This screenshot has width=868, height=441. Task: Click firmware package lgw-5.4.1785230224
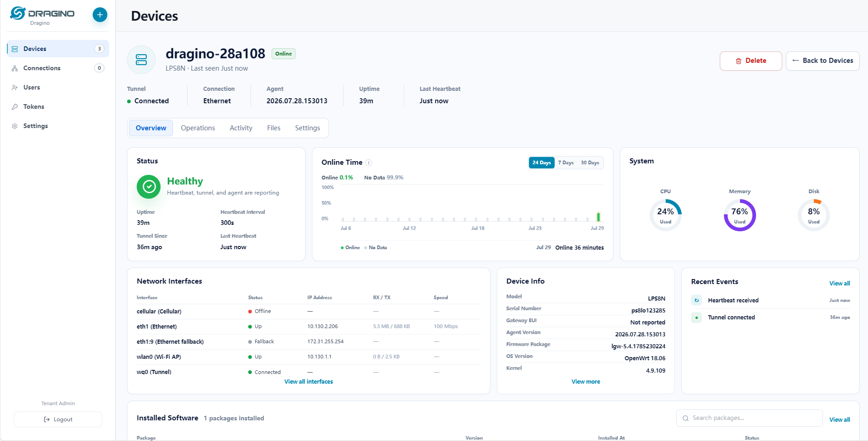[x=638, y=346]
